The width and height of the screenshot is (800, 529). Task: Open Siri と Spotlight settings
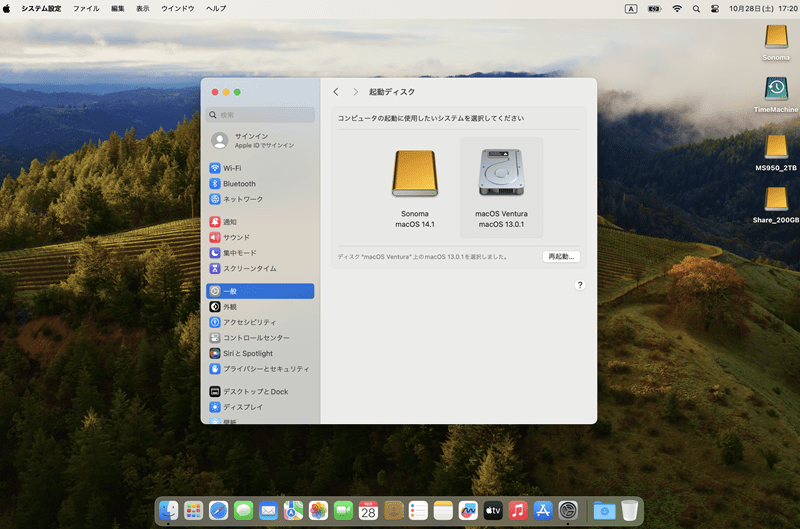(x=260, y=354)
